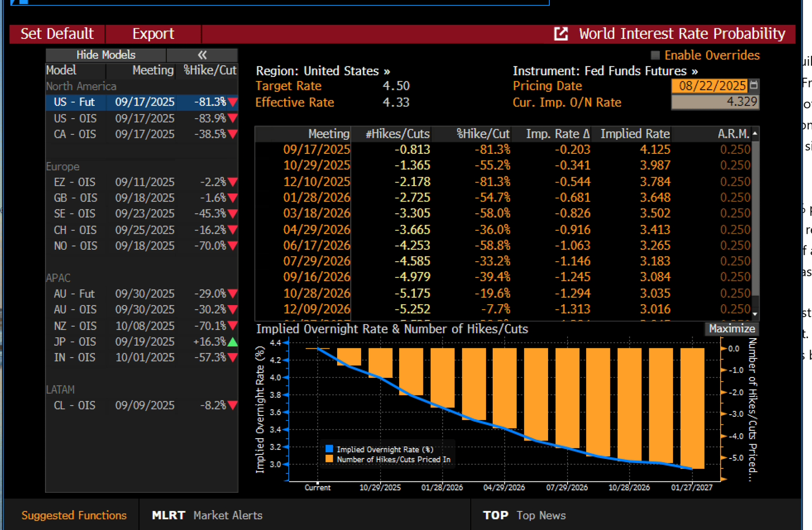Image resolution: width=812 pixels, height=530 pixels.
Task: Enable the Overrides checkbox
Action: click(x=655, y=55)
